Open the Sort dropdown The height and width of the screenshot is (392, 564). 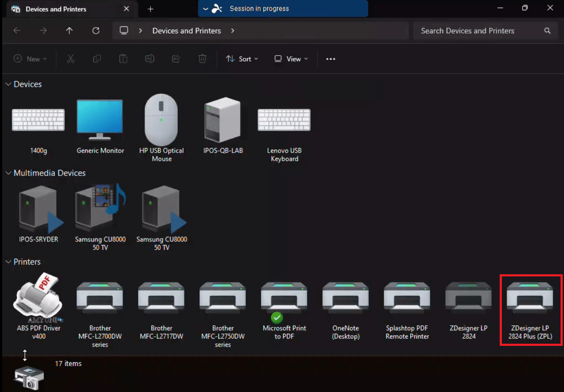pyautogui.click(x=242, y=59)
